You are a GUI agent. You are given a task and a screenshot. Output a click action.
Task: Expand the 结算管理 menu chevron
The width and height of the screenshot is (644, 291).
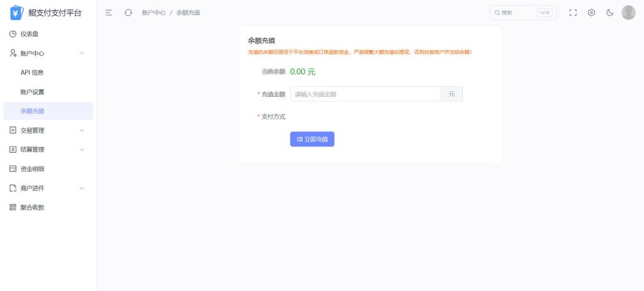[x=82, y=150]
